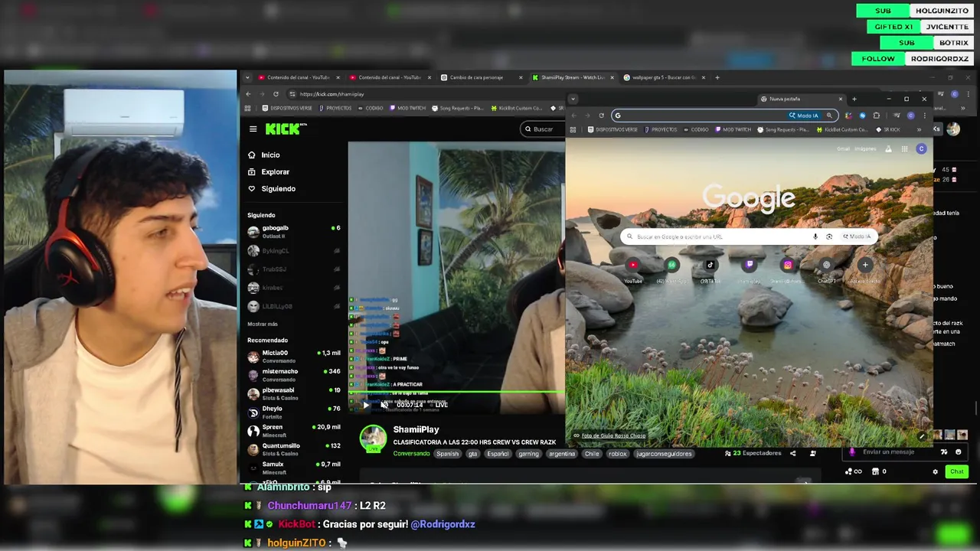Open a new tab in Kick browser window
This screenshot has height=551, width=980.
pyautogui.click(x=717, y=77)
